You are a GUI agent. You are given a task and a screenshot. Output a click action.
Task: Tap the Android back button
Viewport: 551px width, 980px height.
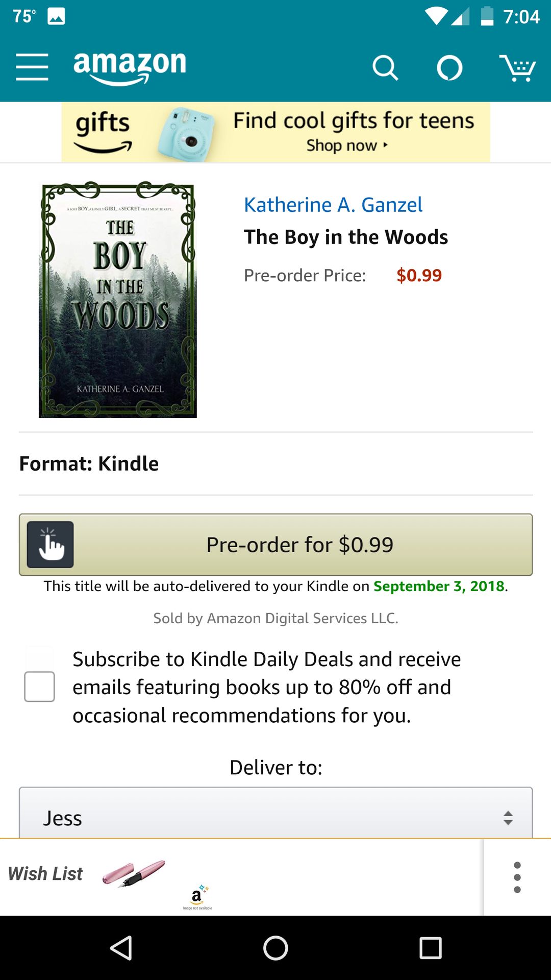121,948
